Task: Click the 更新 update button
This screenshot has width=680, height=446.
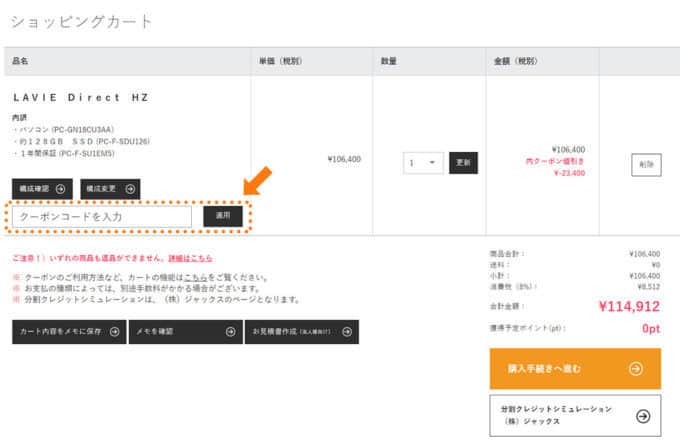Action: (x=463, y=163)
